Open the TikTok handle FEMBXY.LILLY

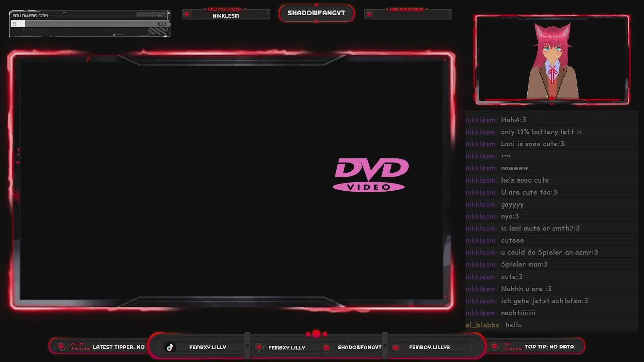207,347
